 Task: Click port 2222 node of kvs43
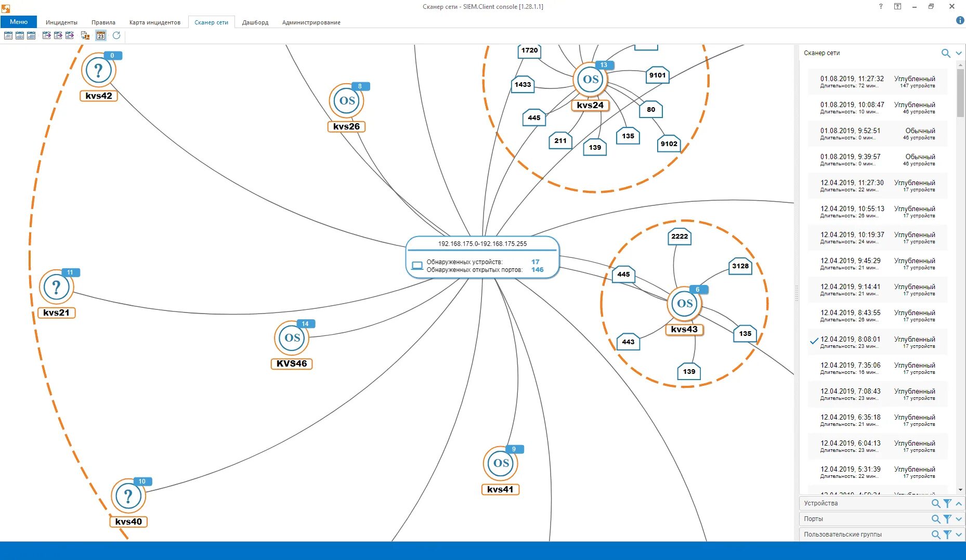[680, 237]
